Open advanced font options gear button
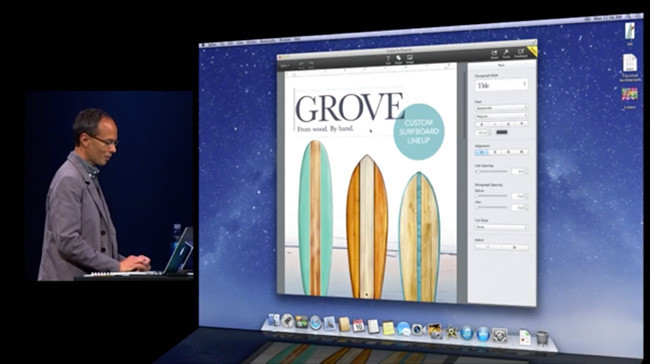 pos(521,124)
